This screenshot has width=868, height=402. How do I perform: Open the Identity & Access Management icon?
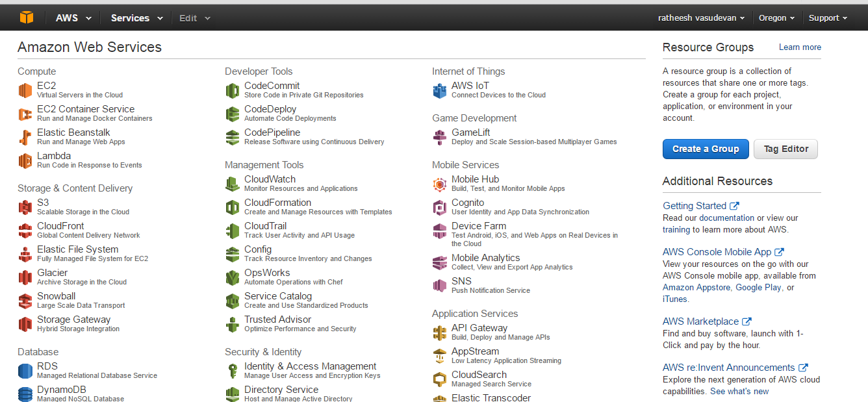233,371
